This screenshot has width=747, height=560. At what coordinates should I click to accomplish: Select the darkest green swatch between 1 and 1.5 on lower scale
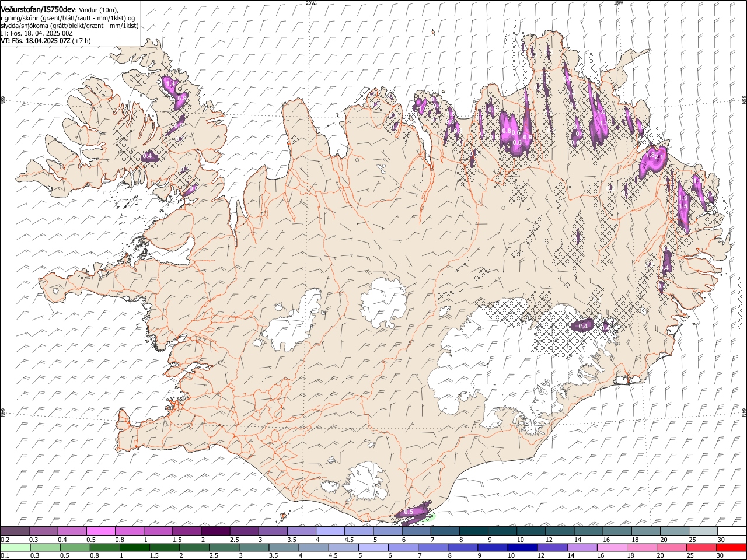point(134,548)
